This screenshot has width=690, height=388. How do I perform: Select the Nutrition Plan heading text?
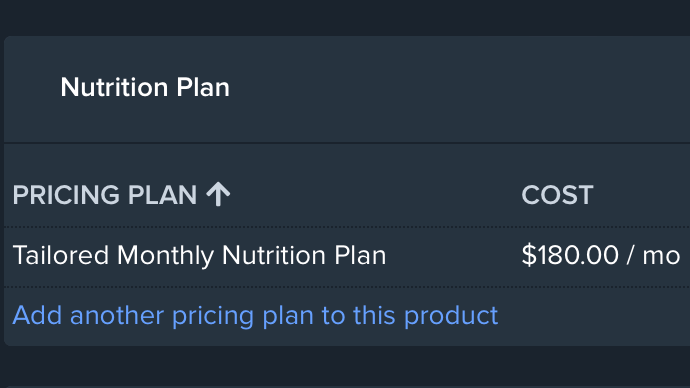point(145,87)
